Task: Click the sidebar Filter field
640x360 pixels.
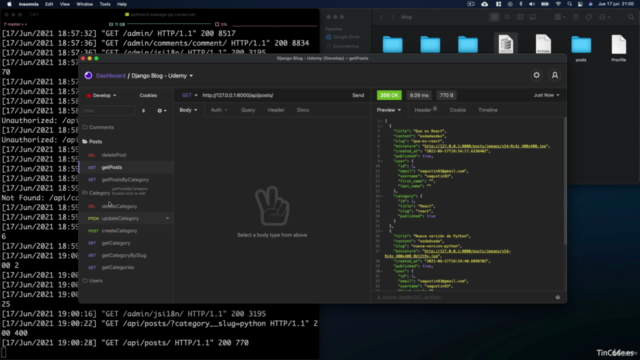Action: click(x=108, y=111)
